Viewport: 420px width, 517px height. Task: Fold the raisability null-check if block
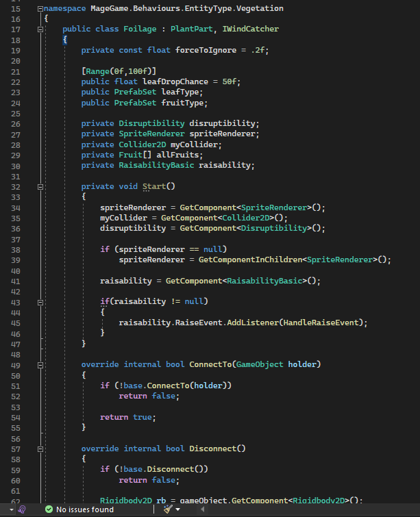point(40,302)
